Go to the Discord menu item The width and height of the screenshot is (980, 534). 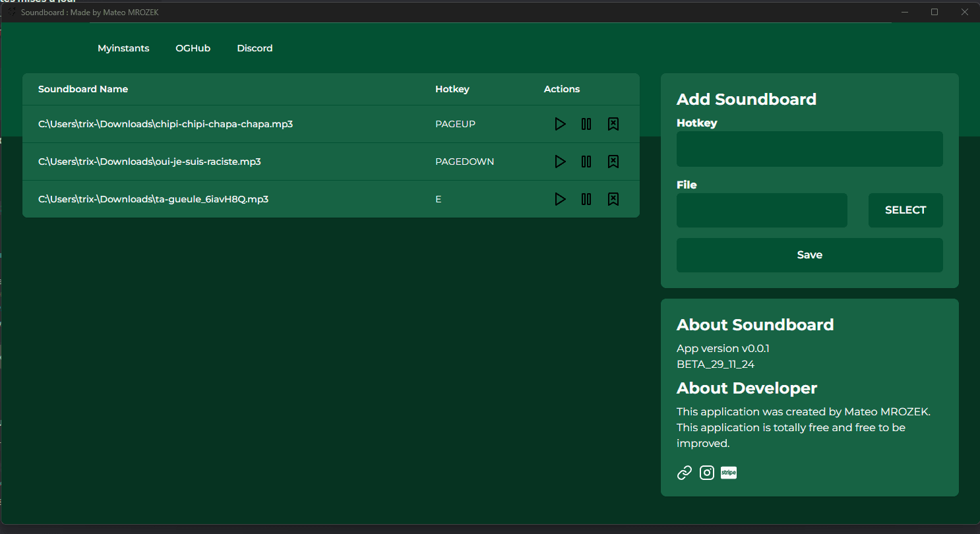(255, 48)
